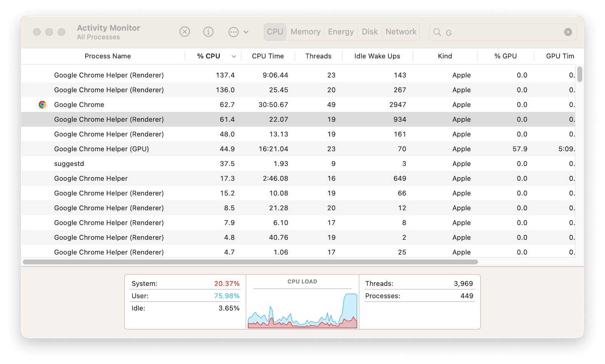Open the inspect process info icon
This screenshot has width=605, height=364.
coord(208,32)
